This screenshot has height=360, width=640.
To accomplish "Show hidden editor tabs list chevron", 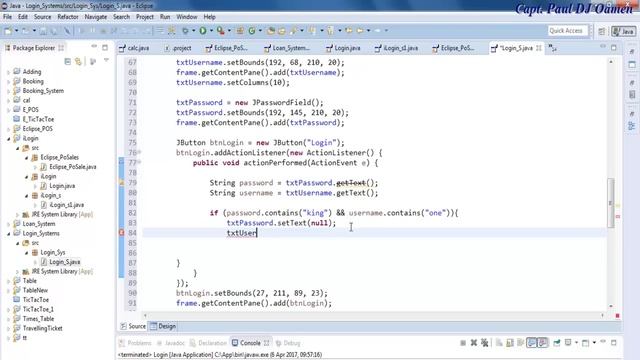I will (552, 48).
